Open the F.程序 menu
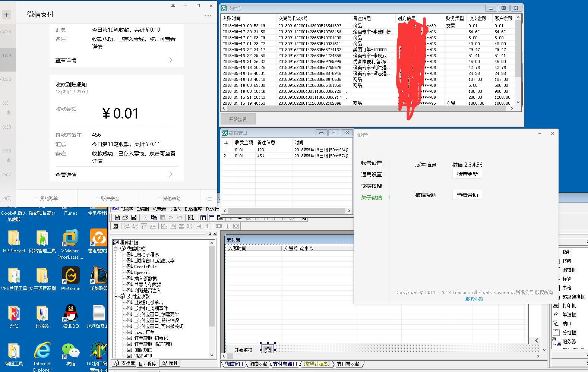The height and width of the screenshot is (372, 588). click(x=126, y=209)
